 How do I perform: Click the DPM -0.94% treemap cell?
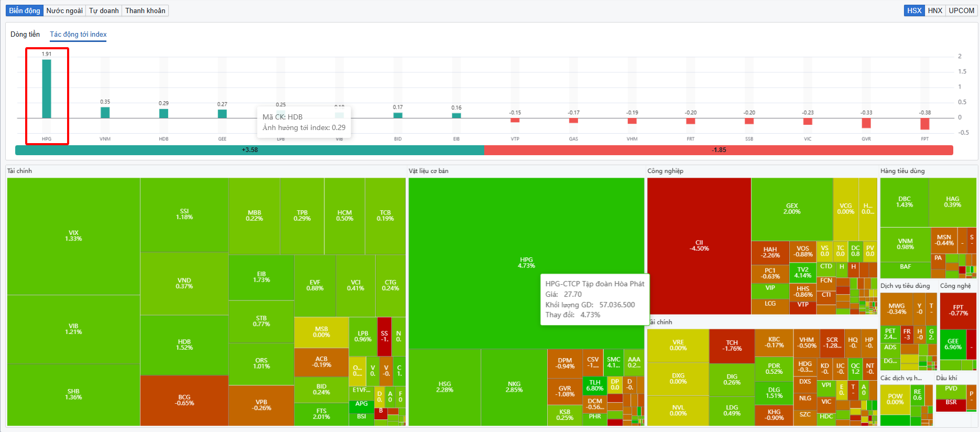[x=565, y=363]
